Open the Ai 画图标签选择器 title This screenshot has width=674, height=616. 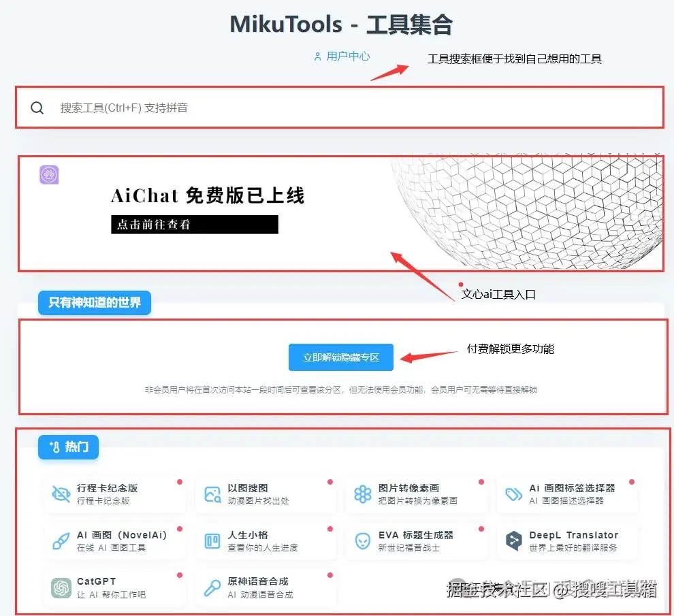coord(572,488)
